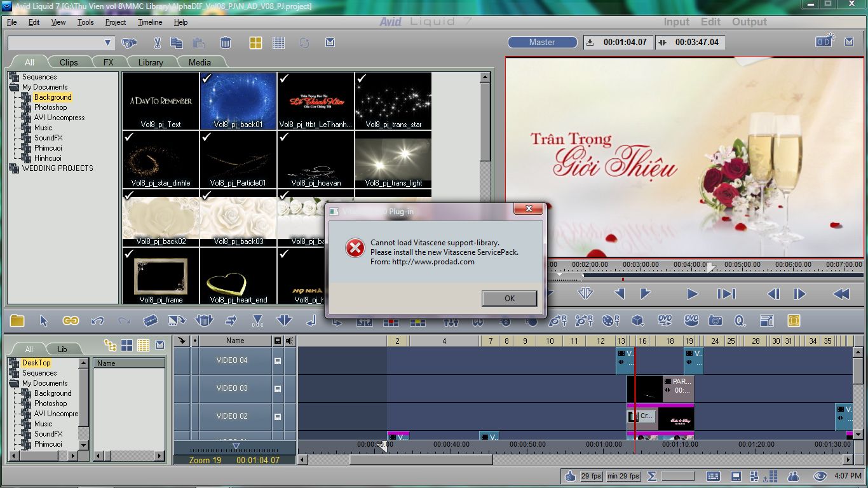Switch to detail list view icon
The width and height of the screenshot is (868, 488).
278,43
